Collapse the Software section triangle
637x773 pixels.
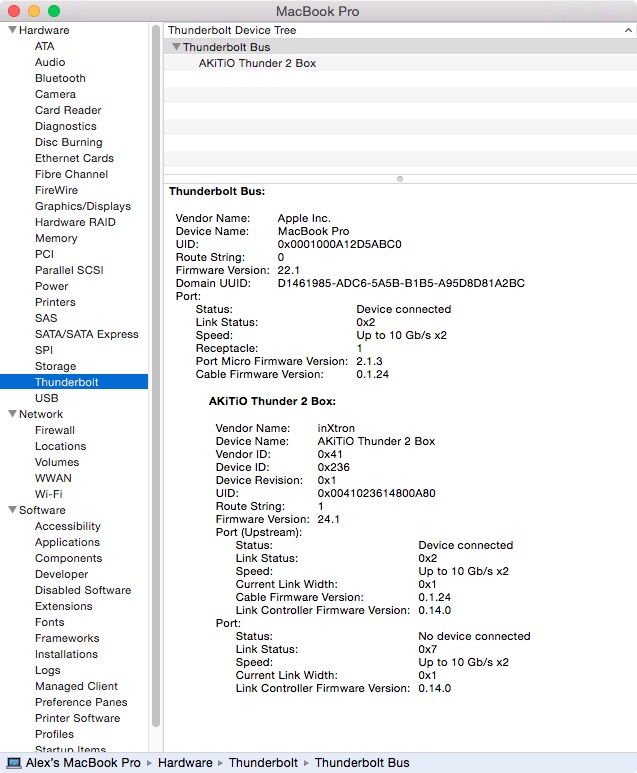tap(13, 510)
